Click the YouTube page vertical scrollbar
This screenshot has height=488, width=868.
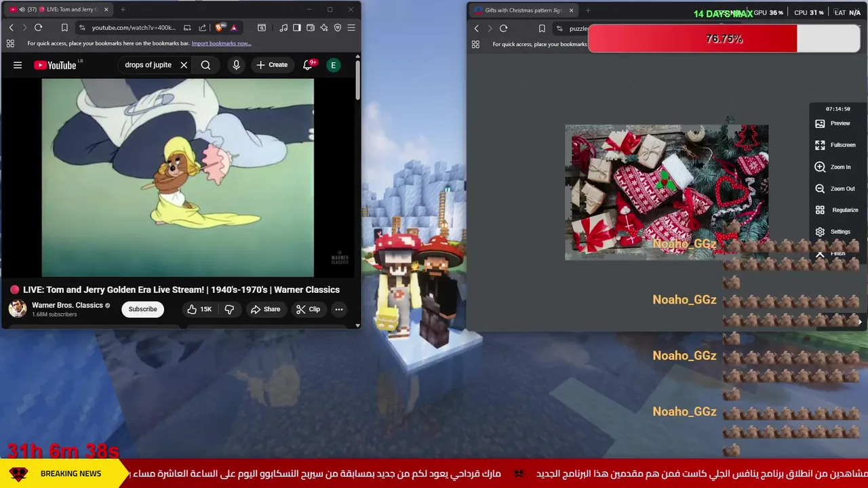pyautogui.click(x=357, y=81)
